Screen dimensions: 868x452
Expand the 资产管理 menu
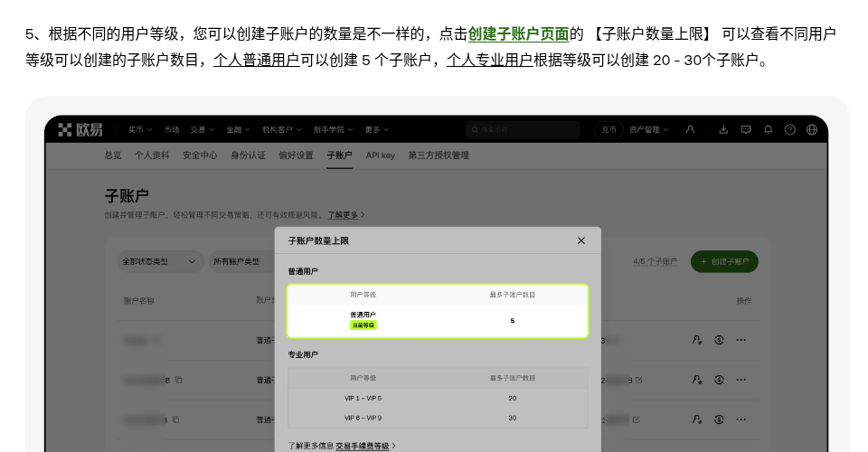pyautogui.click(x=649, y=129)
